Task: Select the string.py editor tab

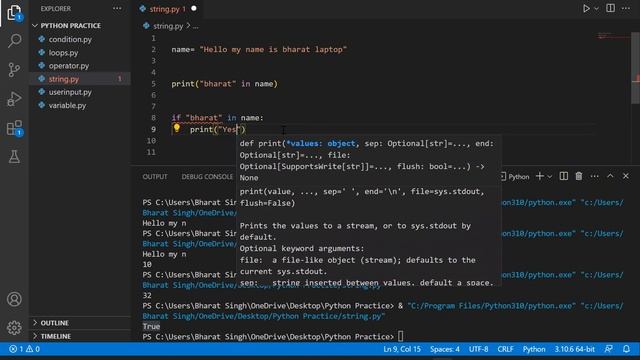Action: [167, 9]
